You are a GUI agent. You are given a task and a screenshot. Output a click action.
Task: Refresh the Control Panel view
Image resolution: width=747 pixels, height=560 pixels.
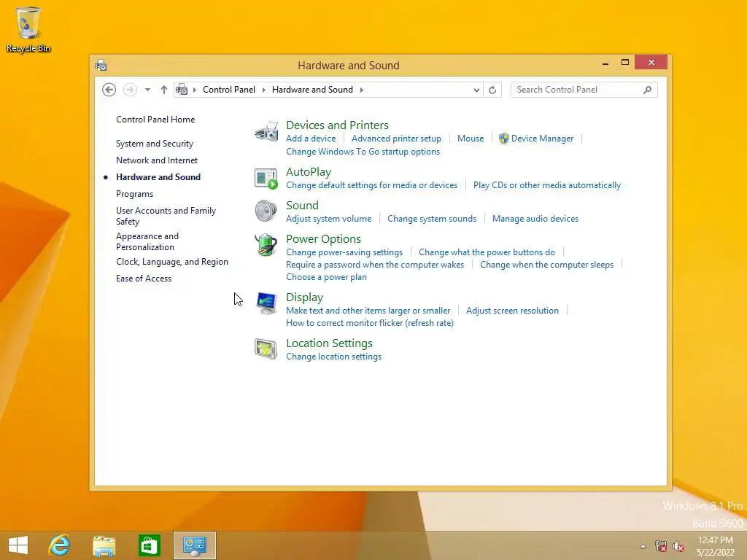point(492,90)
